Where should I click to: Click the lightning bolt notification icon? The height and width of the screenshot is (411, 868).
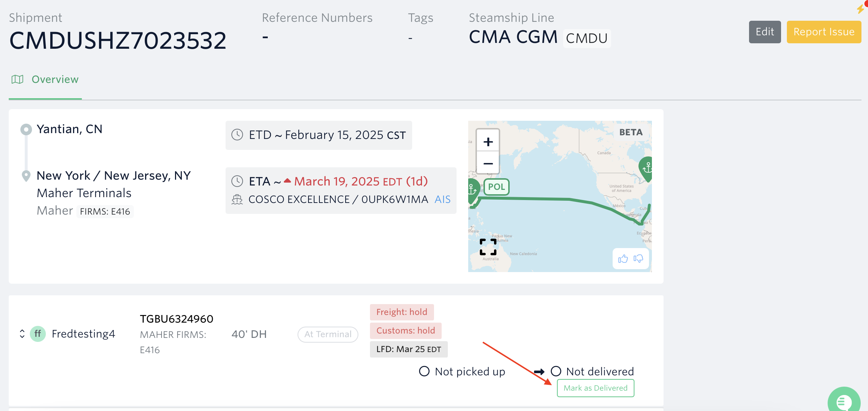[x=860, y=8]
